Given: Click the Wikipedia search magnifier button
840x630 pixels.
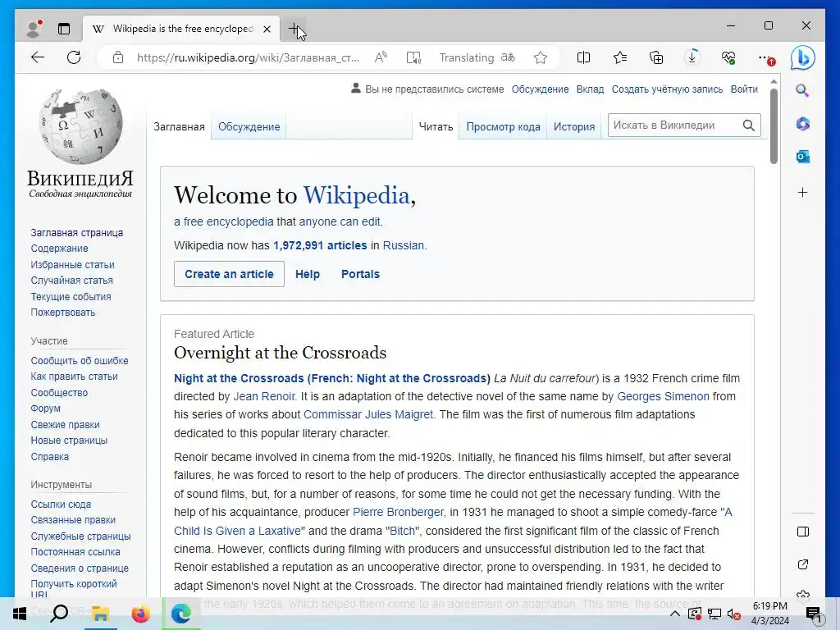Looking at the screenshot, I should tap(749, 126).
